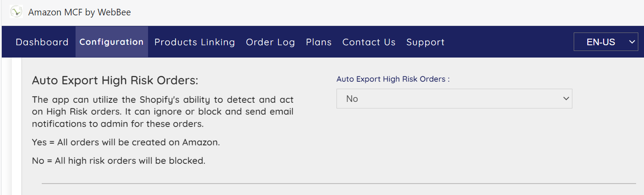644x195 pixels.
Task: Click the horizontal divider below the section
Action: click(x=338, y=184)
